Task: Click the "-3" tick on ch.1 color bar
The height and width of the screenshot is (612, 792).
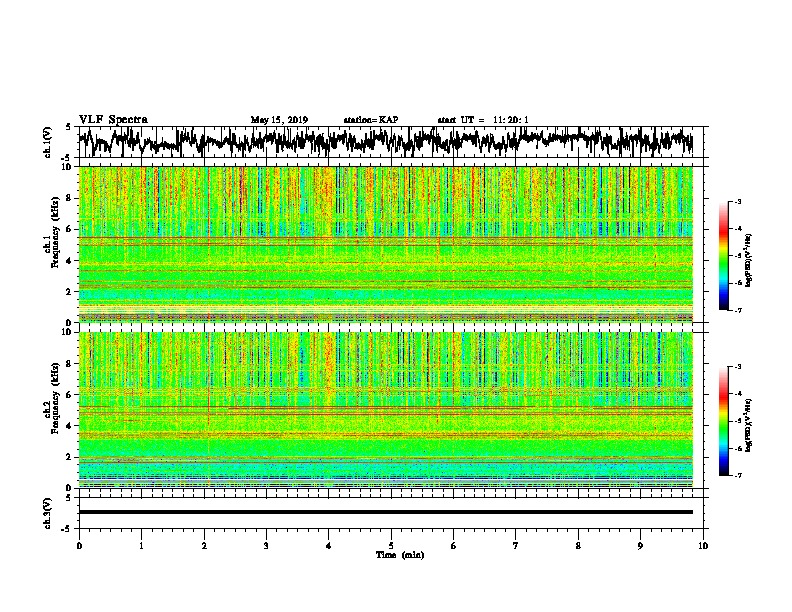Action: [x=738, y=201]
